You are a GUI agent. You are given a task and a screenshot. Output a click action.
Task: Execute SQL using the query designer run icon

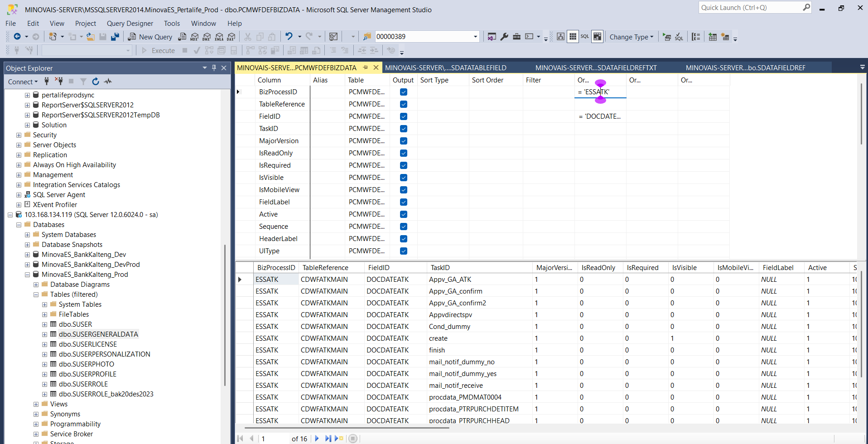coord(667,37)
